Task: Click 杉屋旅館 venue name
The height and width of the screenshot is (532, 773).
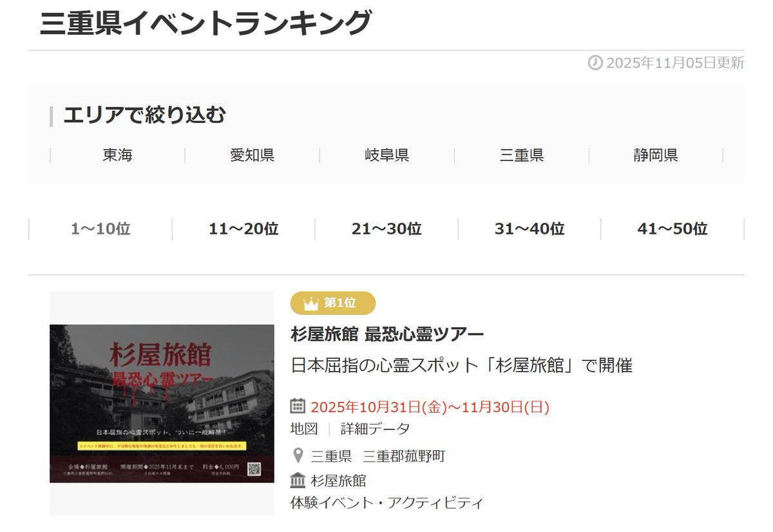Action: [338, 481]
